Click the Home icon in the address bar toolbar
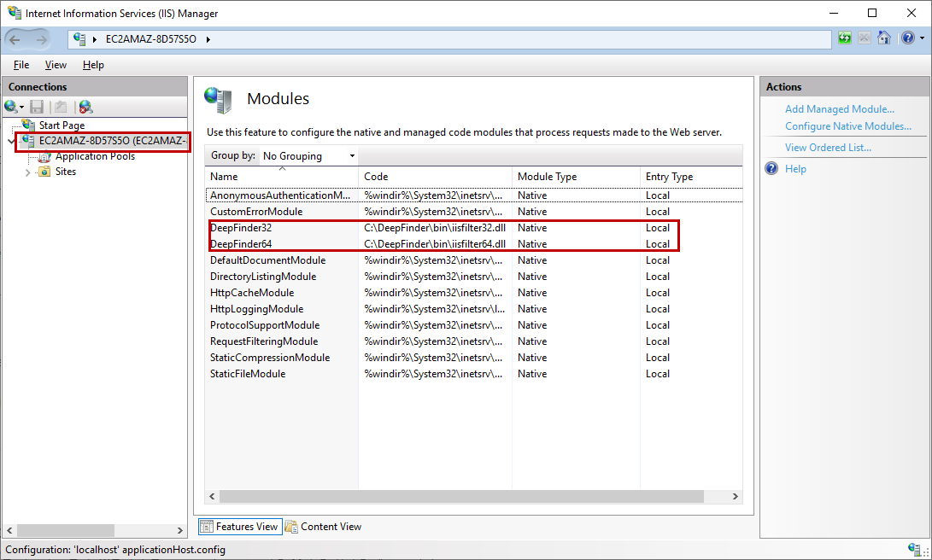The width and height of the screenshot is (932, 560). [884, 38]
